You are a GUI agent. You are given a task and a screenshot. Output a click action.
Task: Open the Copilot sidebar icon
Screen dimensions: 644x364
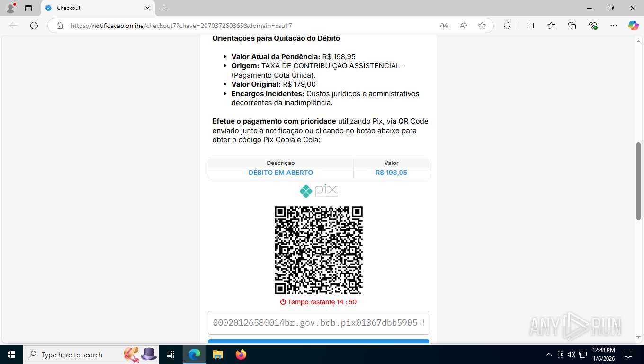pyautogui.click(x=633, y=26)
